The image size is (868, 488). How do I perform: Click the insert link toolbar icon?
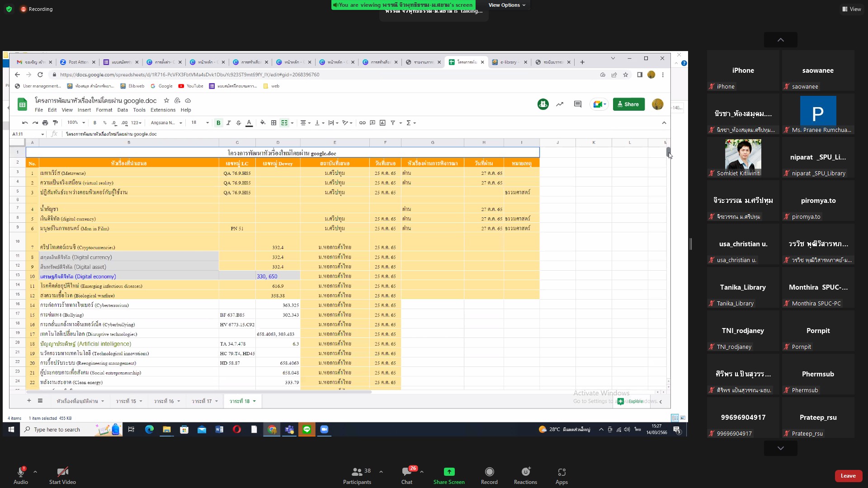pos(362,123)
